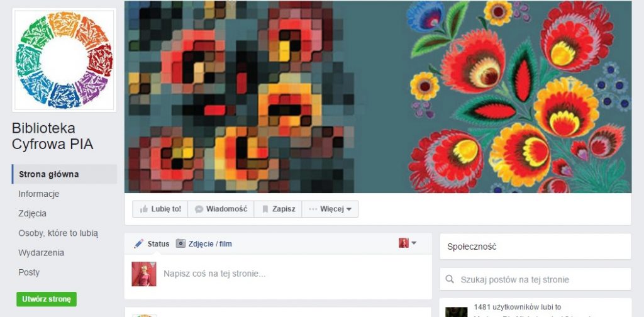Click the bookmark icon beside Zapisz
644x317 pixels.
(x=265, y=209)
